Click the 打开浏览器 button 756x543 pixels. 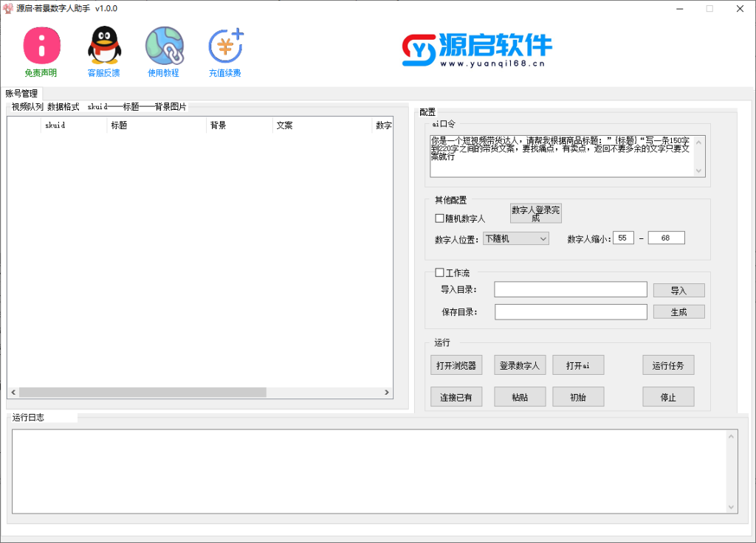pos(456,365)
